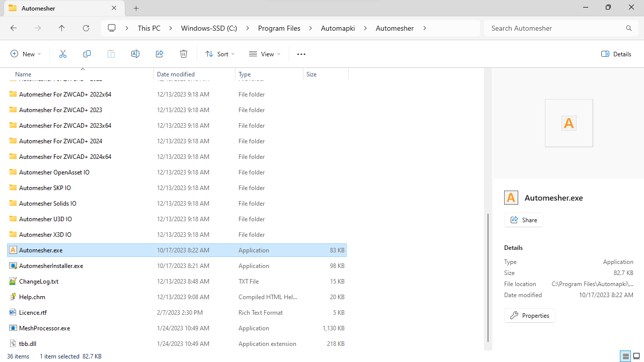The image size is (644, 362).
Task: Select Automesher U3D IO folder
Action: pos(177,219)
